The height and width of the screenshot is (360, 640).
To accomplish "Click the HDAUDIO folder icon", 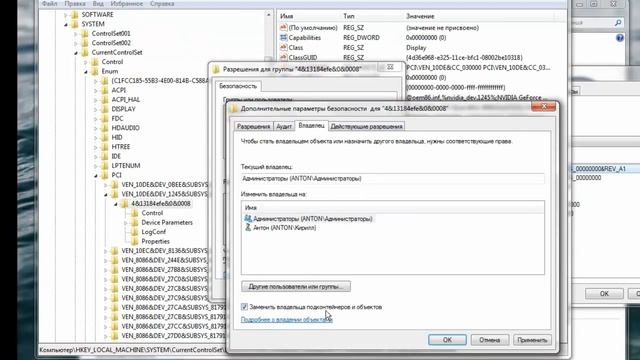I will (x=105, y=128).
